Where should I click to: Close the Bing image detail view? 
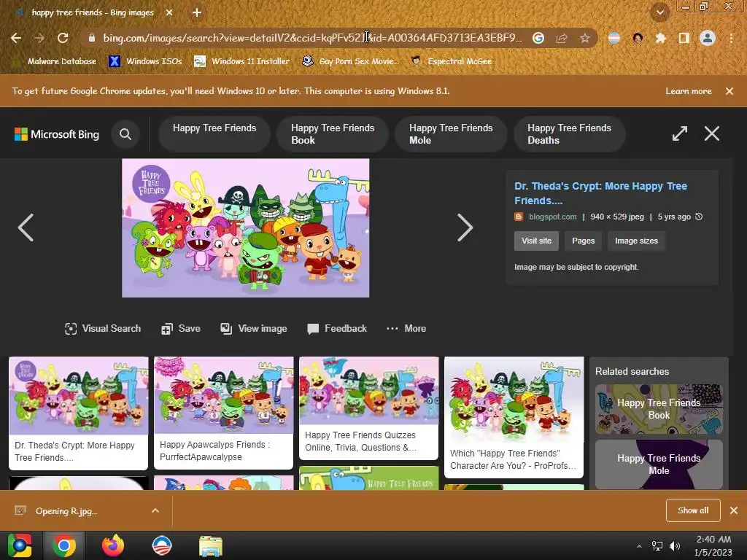click(712, 133)
